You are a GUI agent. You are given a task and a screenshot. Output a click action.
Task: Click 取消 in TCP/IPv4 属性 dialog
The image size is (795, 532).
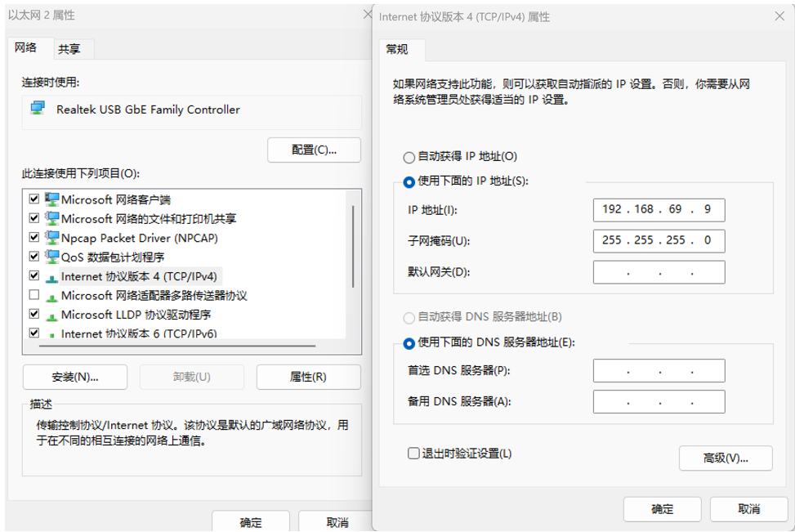coord(749,509)
